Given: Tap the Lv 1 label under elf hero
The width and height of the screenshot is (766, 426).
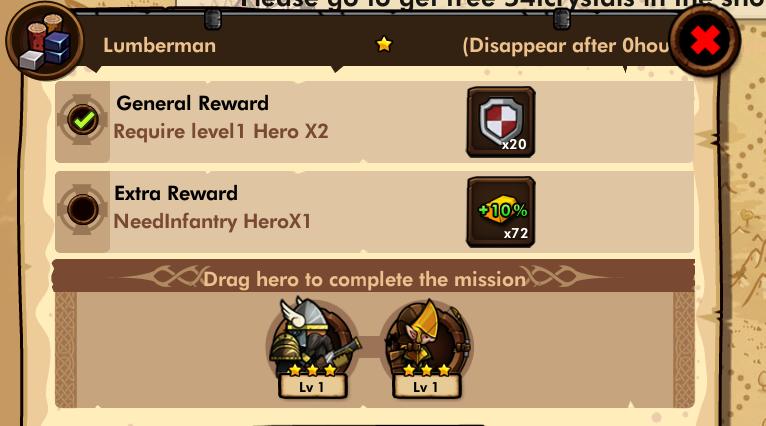Looking at the screenshot, I should (x=426, y=387).
